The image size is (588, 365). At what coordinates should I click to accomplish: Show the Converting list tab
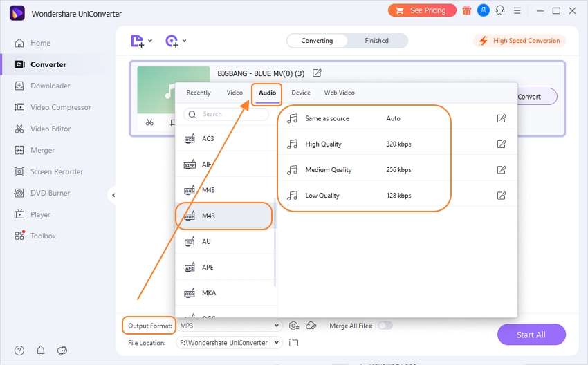(x=317, y=41)
